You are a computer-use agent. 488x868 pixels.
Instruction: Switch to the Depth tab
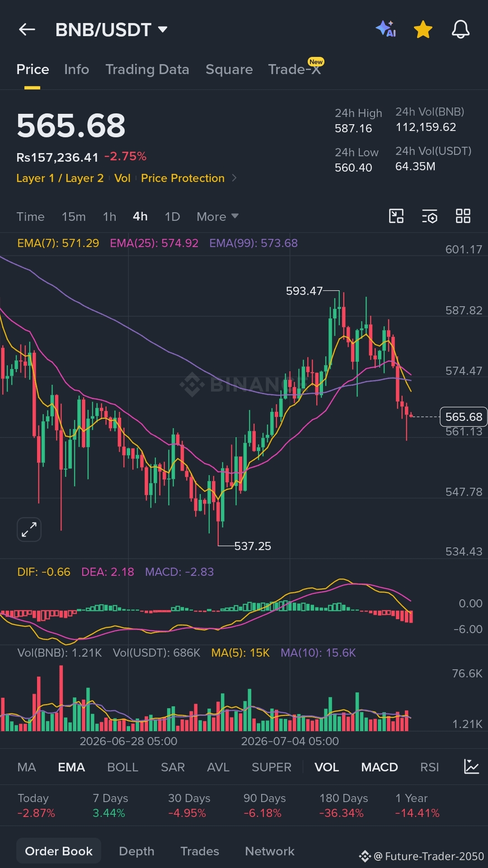136,851
